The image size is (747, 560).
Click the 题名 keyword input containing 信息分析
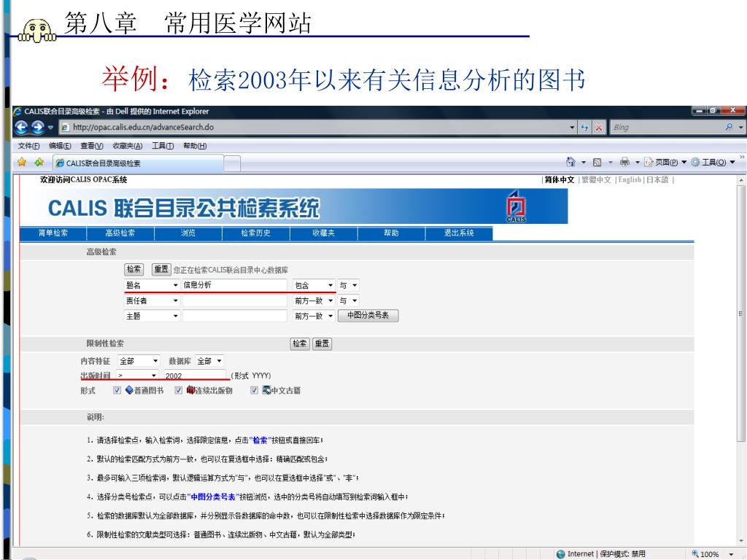pyautogui.click(x=234, y=285)
